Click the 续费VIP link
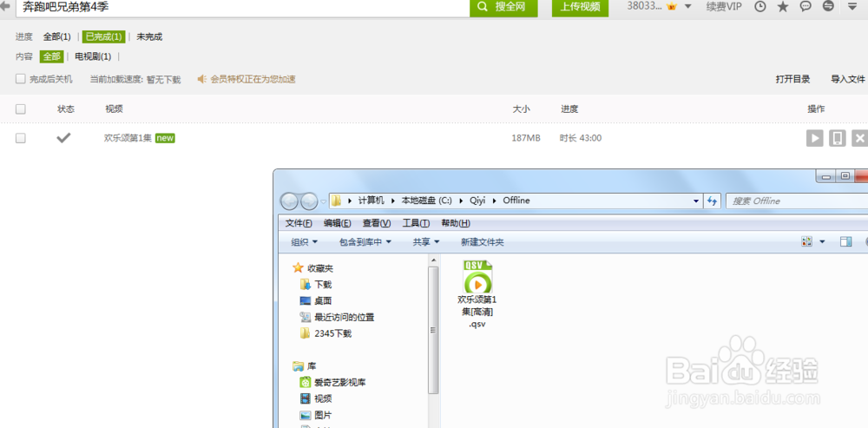 [x=724, y=7]
